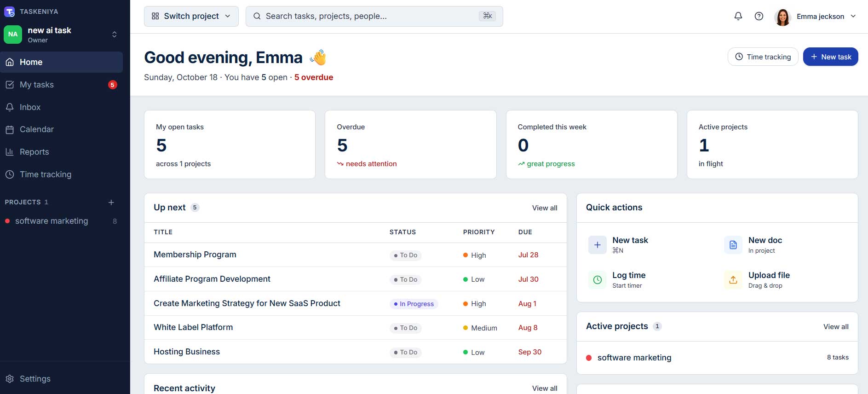868x394 pixels.
Task: Sort by STATUS column header
Action: 402,232
